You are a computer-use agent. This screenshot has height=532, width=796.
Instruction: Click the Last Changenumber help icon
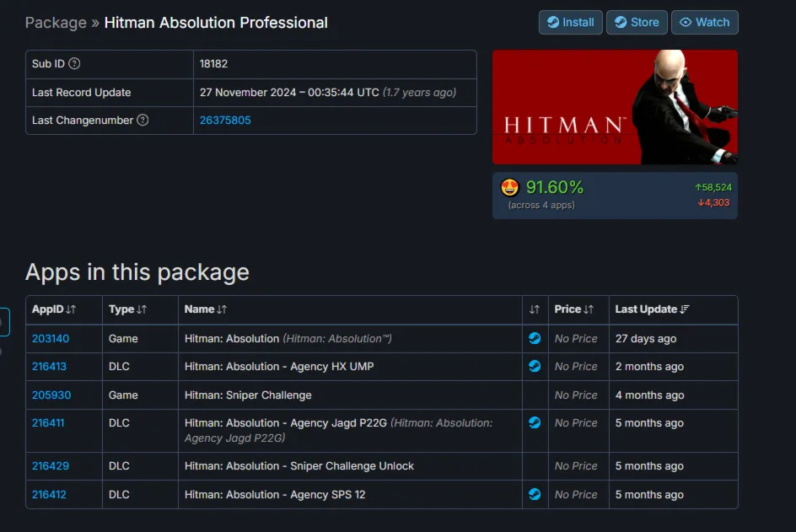143,120
